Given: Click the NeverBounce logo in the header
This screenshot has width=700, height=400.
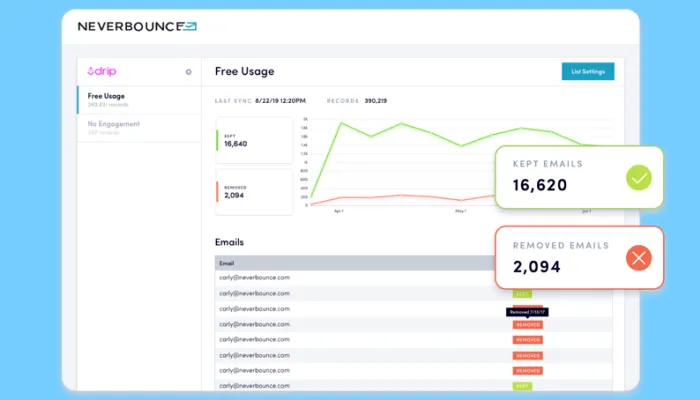Looking at the screenshot, I should [137, 26].
